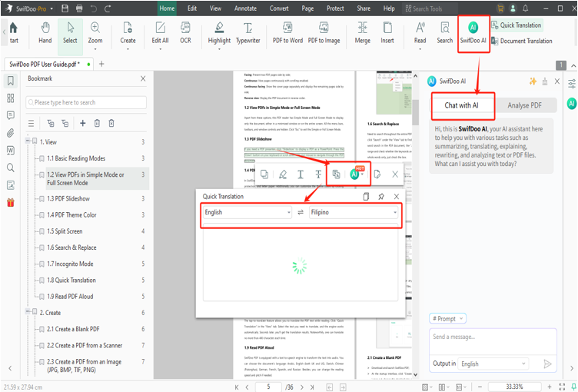Collapse the left bookmark panel with the chevron

[x=10, y=368]
